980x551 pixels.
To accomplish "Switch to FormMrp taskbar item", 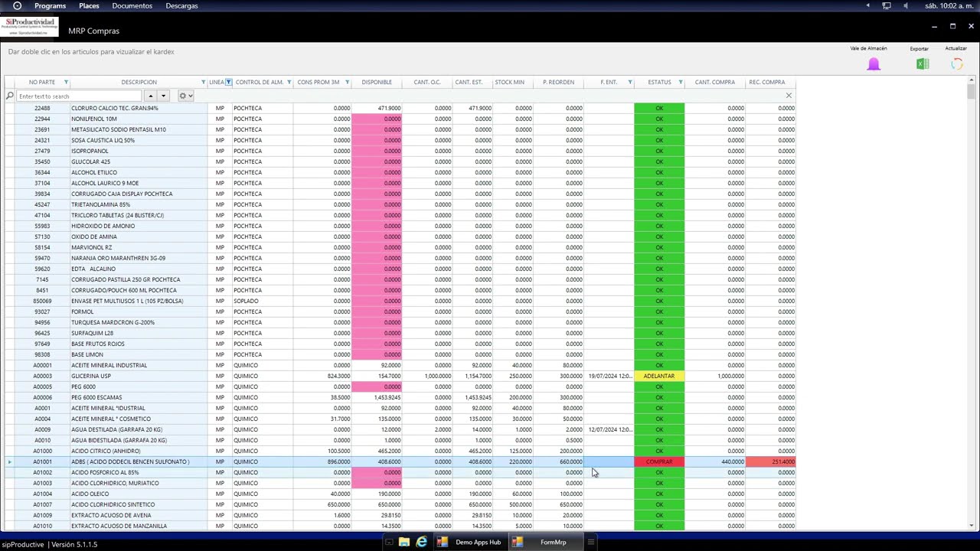I will click(x=544, y=542).
